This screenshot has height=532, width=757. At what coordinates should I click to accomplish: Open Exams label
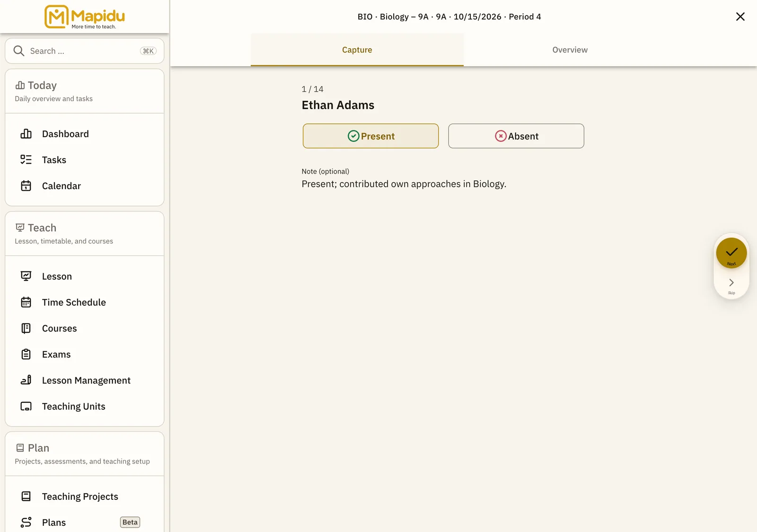56,354
